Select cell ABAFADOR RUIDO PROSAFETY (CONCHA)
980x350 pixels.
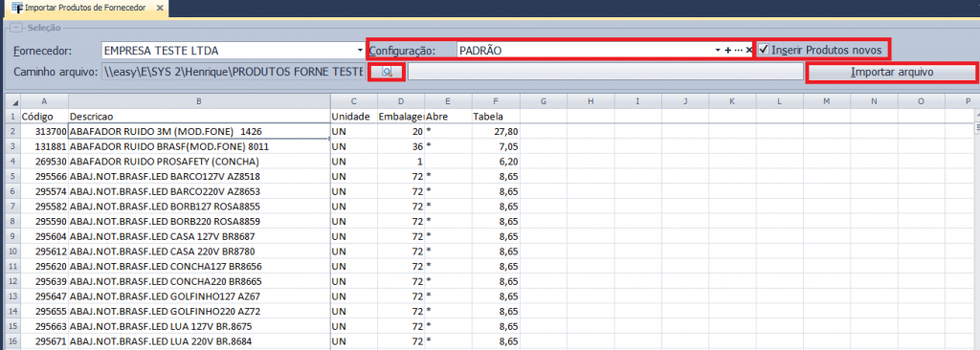(x=199, y=162)
